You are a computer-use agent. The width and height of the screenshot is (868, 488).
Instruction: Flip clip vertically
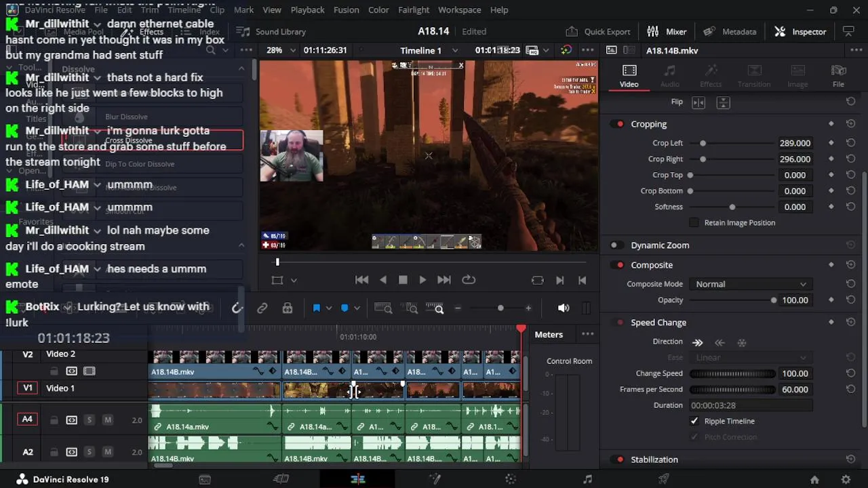tap(723, 102)
